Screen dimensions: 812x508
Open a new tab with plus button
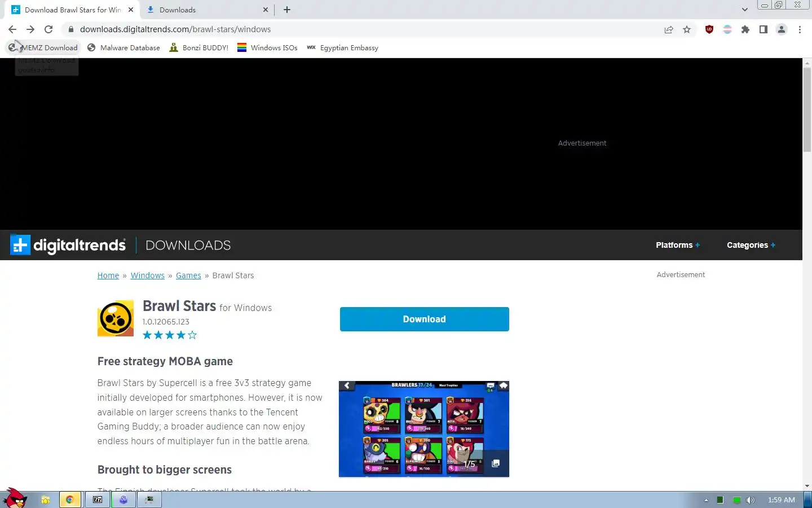coord(287,10)
